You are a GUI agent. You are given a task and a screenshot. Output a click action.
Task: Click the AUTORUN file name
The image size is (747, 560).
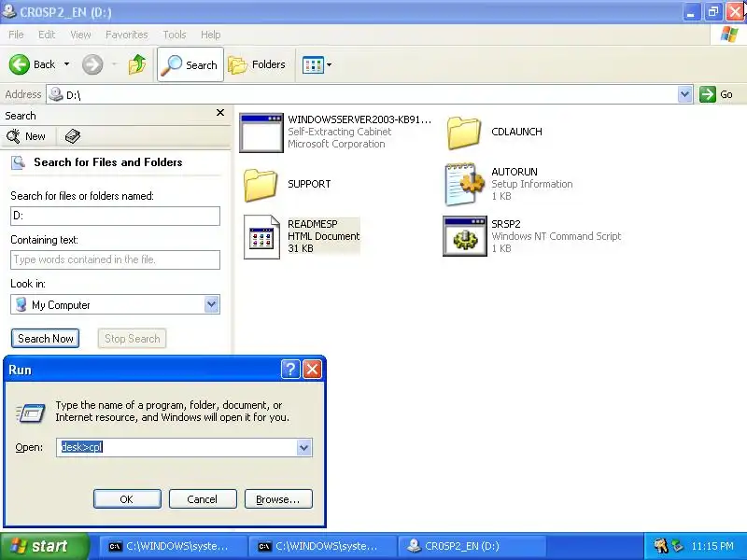(514, 172)
